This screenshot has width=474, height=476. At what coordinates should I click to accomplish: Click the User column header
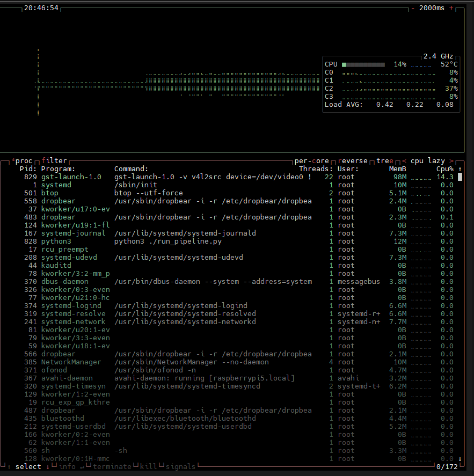pyautogui.click(x=348, y=169)
